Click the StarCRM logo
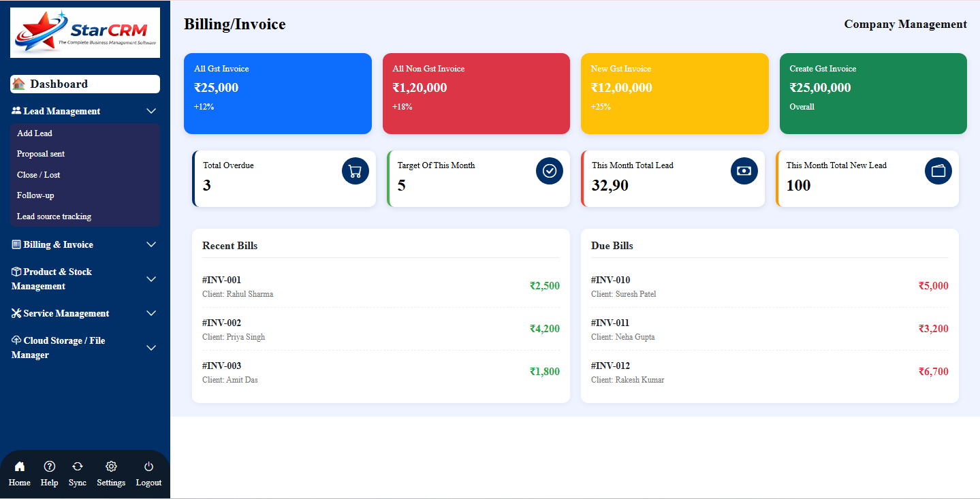980x499 pixels. coord(84,32)
